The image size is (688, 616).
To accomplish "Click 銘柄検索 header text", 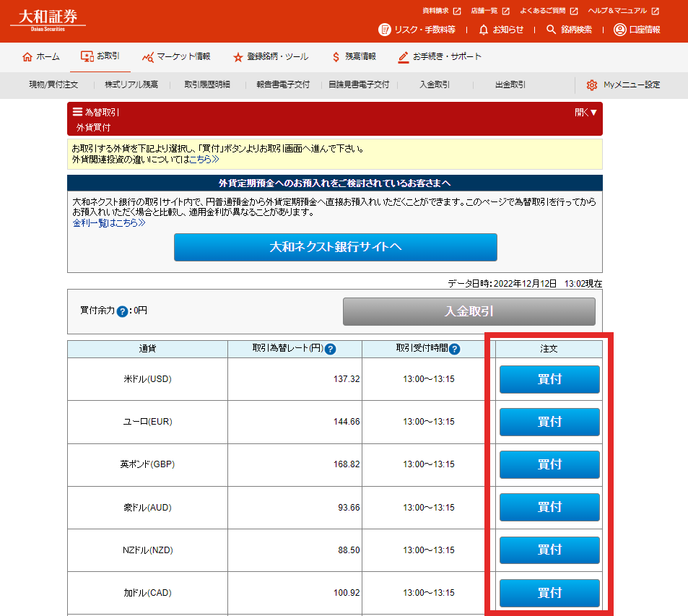I will point(576,30).
